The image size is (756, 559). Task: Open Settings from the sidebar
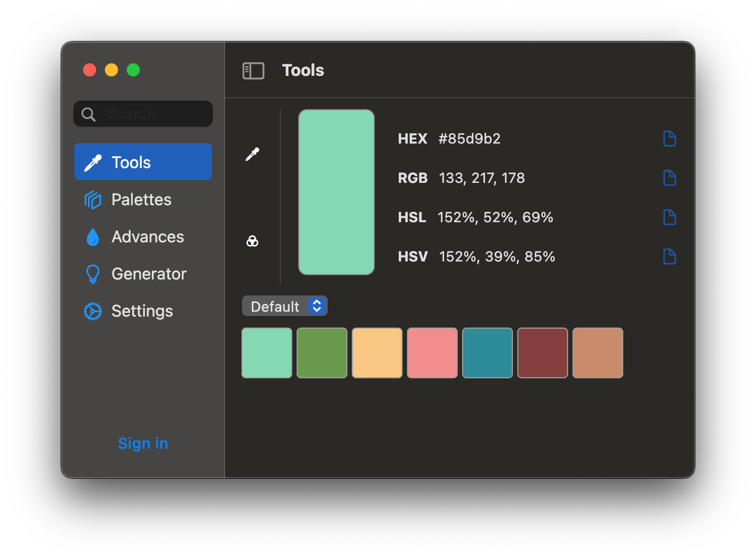tap(142, 311)
